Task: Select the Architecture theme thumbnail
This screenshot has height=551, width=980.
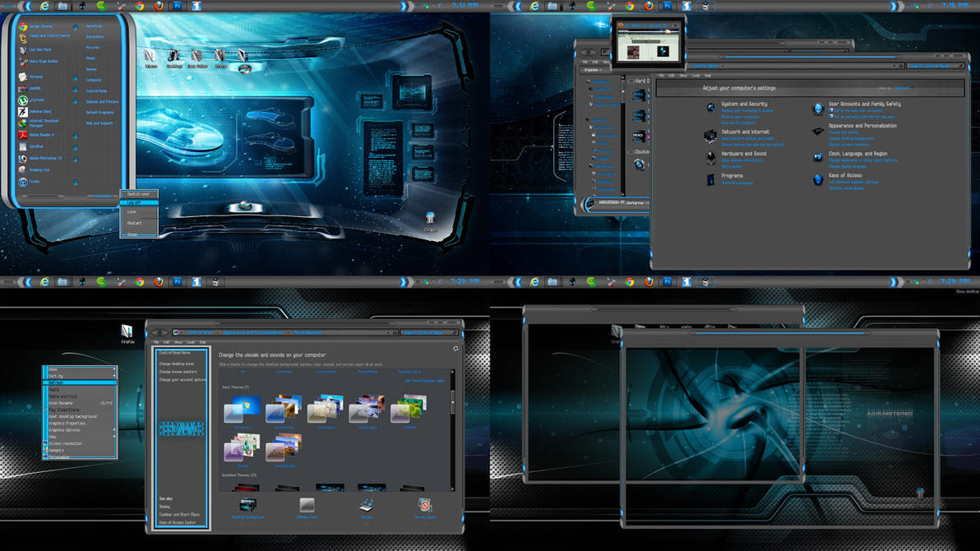Action: pos(284,409)
